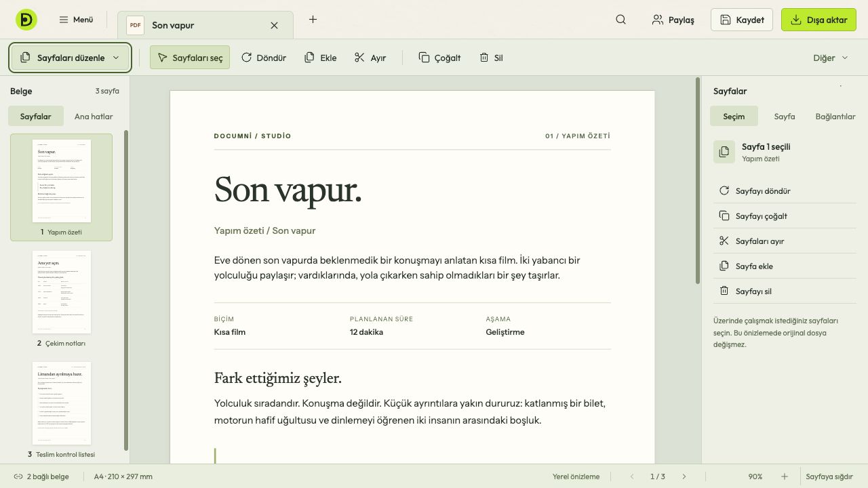
Task: Choose Sayfaları ayır in right panel
Action: click(785, 241)
